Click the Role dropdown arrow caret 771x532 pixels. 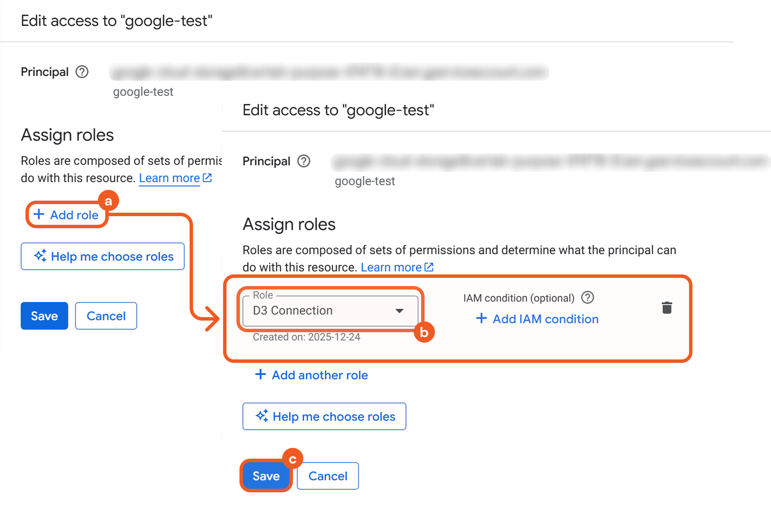(x=400, y=311)
